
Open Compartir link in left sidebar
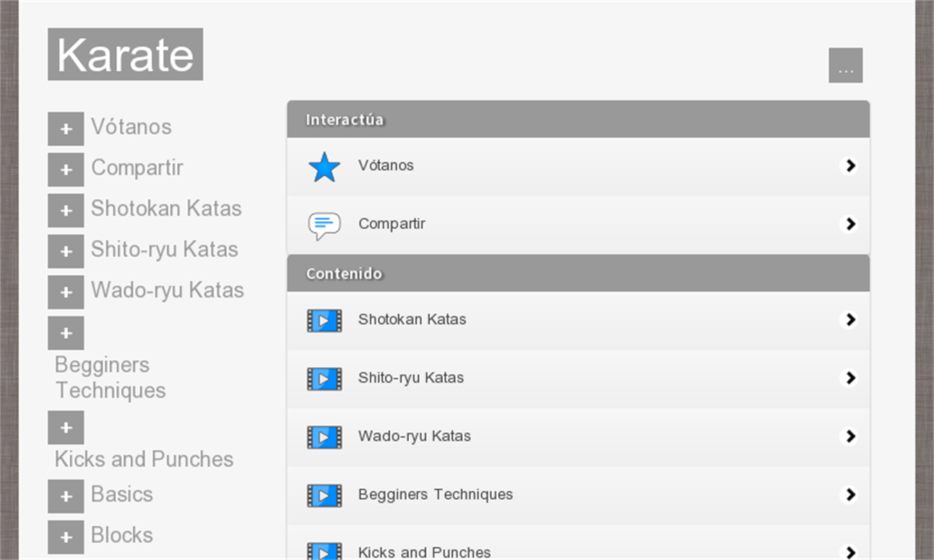(x=137, y=168)
